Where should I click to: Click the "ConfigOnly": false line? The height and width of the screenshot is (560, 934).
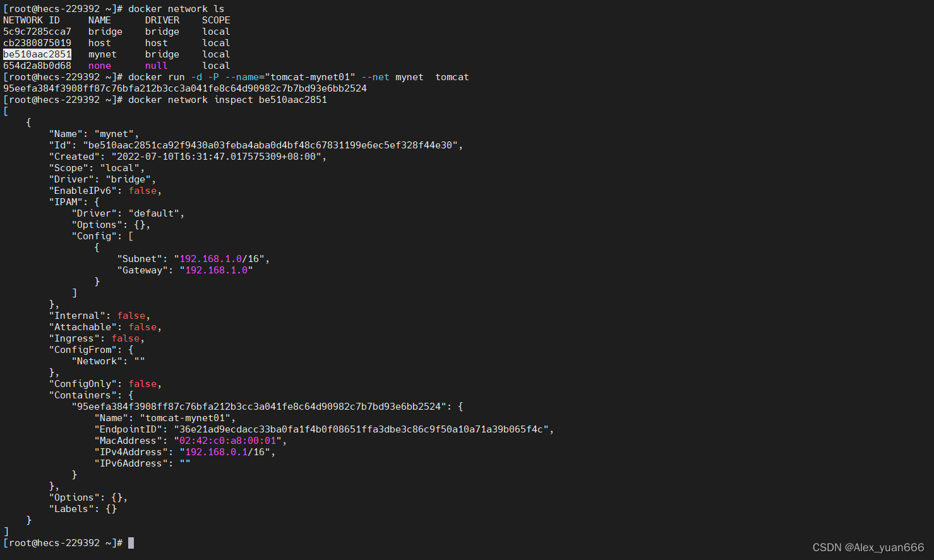tap(105, 384)
